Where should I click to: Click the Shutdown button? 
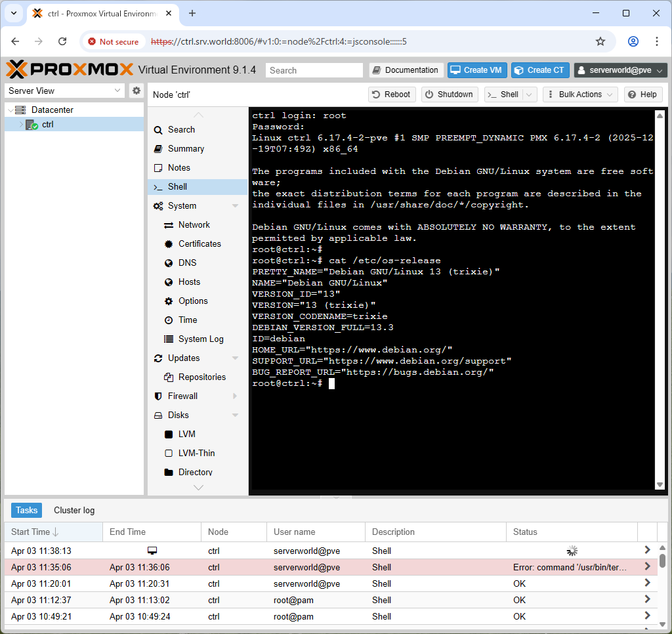click(449, 95)
